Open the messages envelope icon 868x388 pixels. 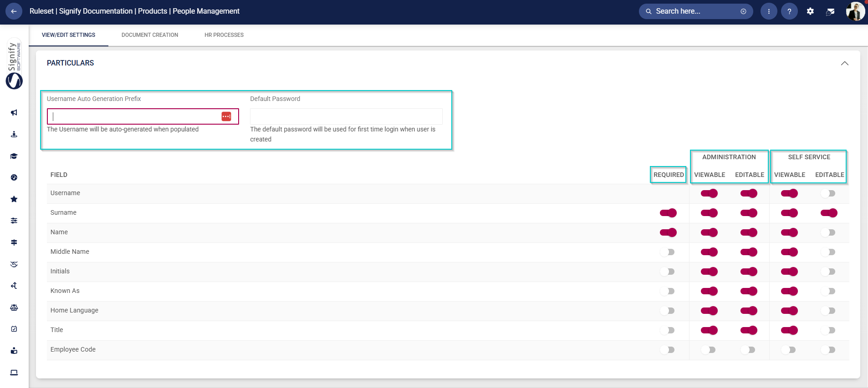[830, 11]
